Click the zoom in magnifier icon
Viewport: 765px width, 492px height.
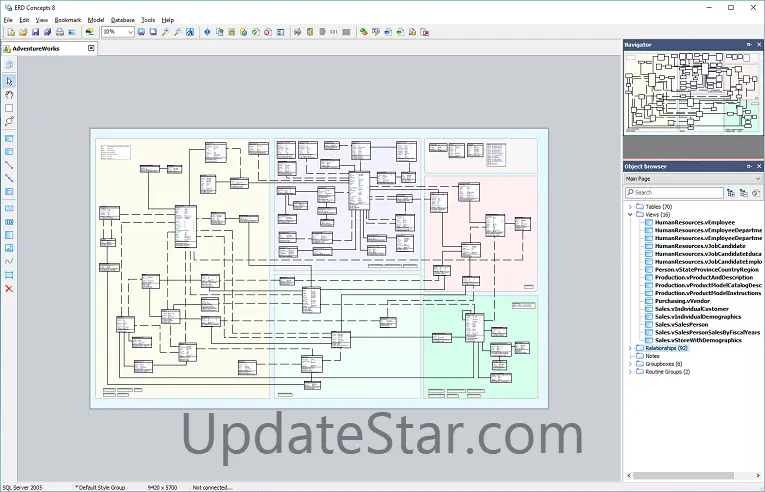point(165,32)
